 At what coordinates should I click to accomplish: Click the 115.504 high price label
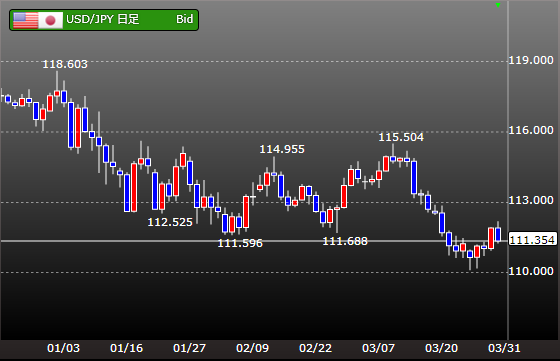tap(401, 137)
